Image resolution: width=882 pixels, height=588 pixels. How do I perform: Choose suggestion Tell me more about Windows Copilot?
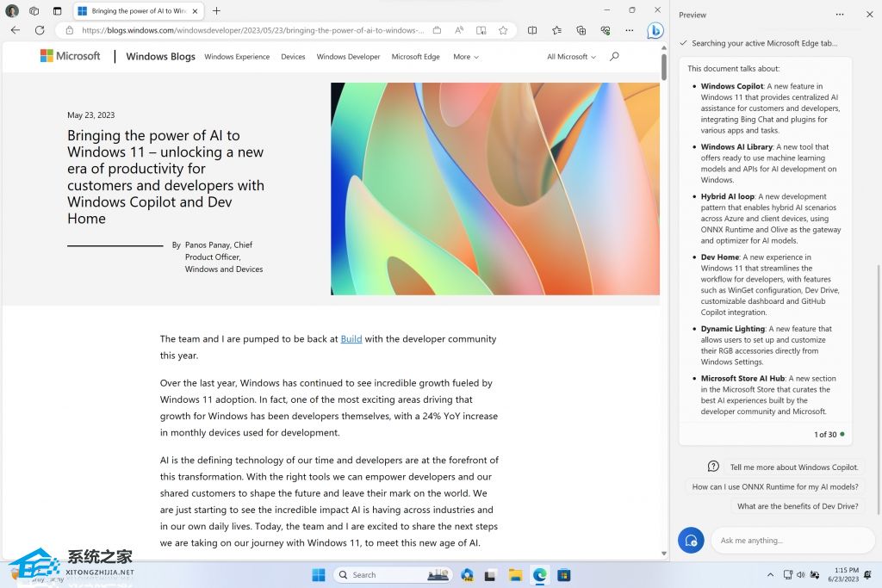[793, 467]
